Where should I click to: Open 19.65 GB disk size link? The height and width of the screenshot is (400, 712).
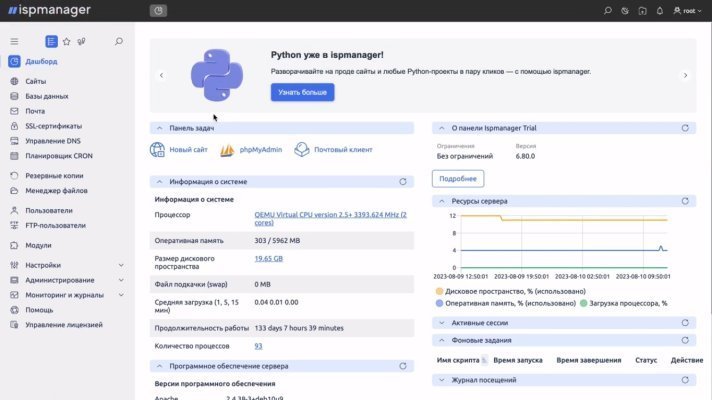tap(268, 259)
